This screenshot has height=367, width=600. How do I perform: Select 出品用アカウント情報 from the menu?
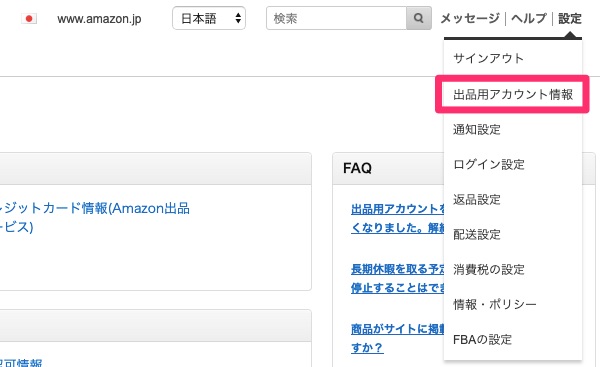pos(513,94)
